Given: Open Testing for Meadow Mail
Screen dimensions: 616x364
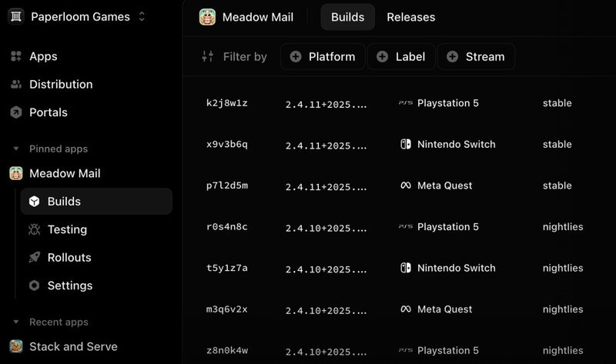Looking at the screenshot, I should [67, 229].
